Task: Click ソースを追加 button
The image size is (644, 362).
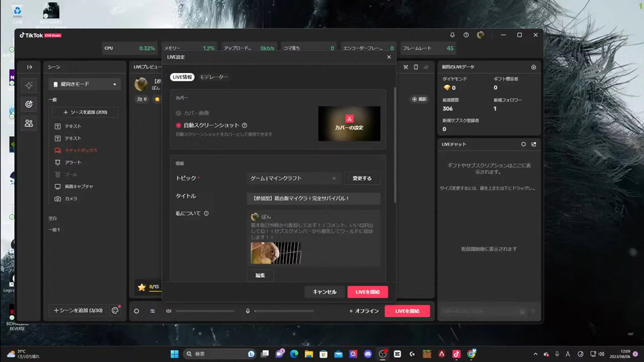Action: point(85,113)
